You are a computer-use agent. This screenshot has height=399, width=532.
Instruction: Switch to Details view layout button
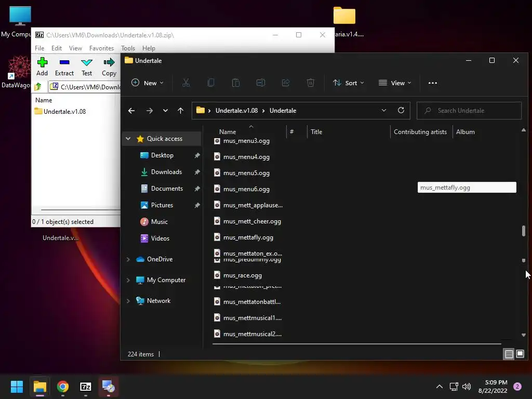tap(509, 354)
